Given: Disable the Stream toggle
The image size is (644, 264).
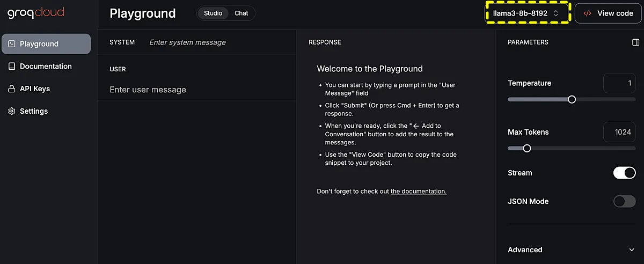Looking at the screenshot, I should click(624, 173).
